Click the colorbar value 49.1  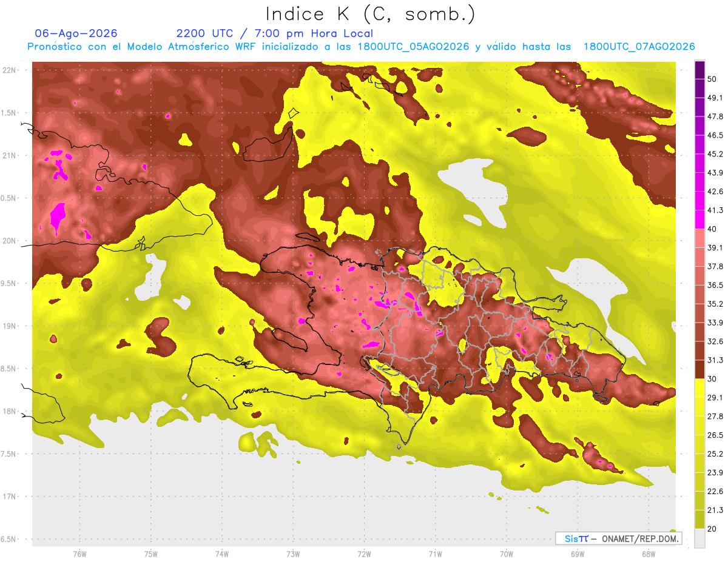coord(715,98)
